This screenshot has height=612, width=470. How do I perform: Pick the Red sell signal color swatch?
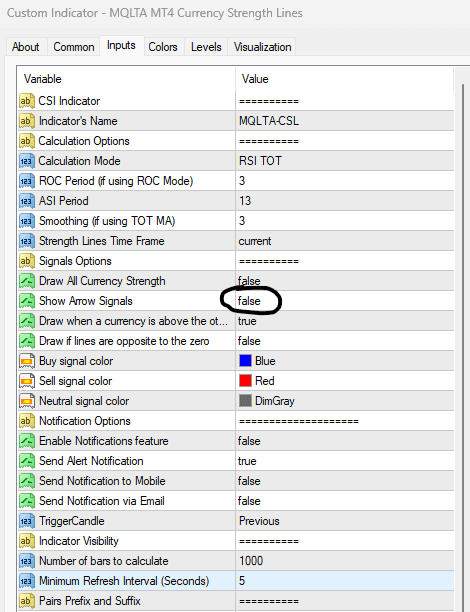coord(245,381)
